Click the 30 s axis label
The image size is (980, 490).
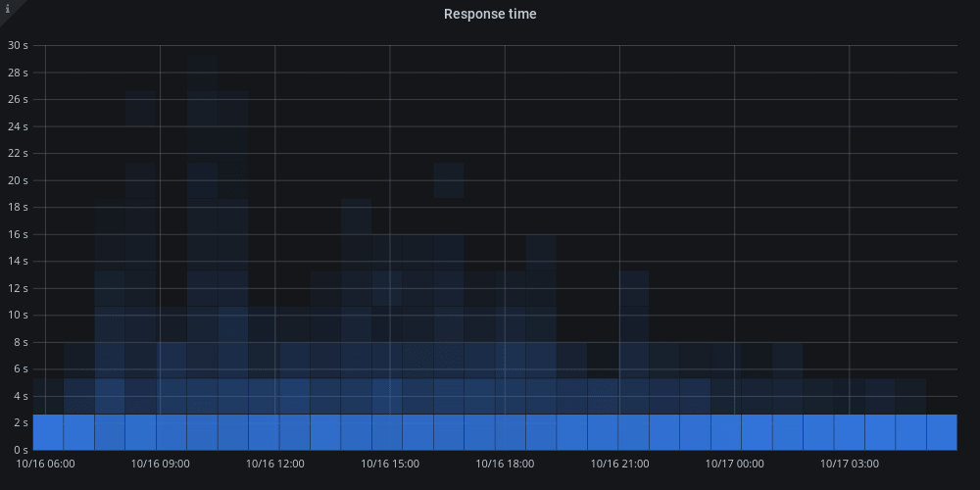(x=18, y=45)
